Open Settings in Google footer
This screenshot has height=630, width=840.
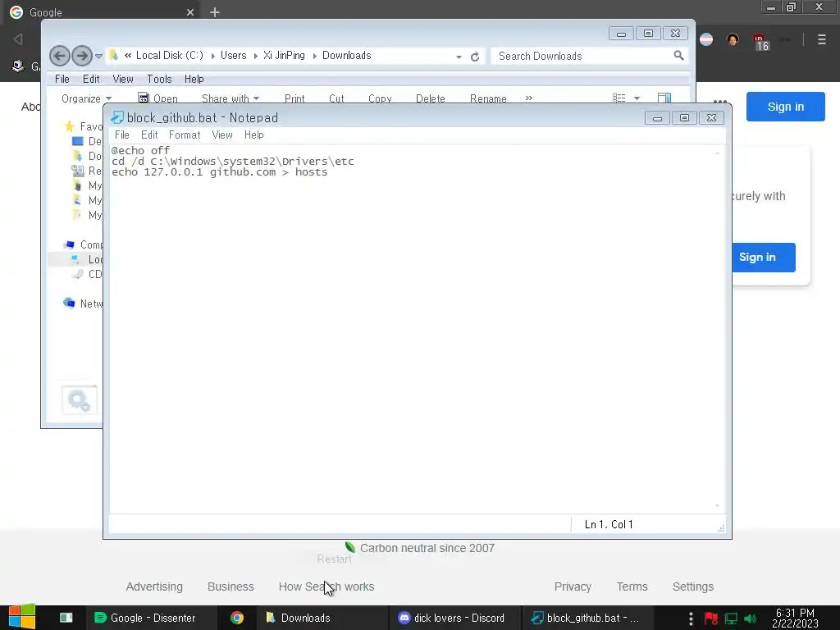(x=692, y=587)
